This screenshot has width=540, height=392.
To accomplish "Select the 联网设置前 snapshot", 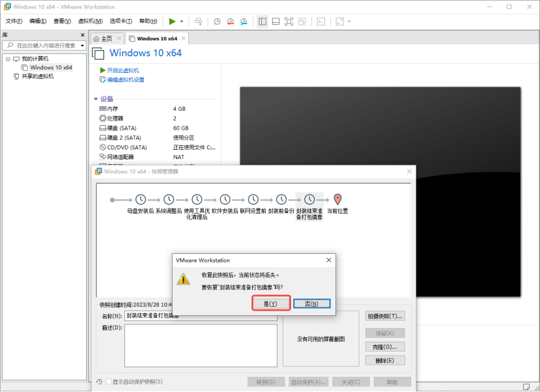I will (253, 204).
